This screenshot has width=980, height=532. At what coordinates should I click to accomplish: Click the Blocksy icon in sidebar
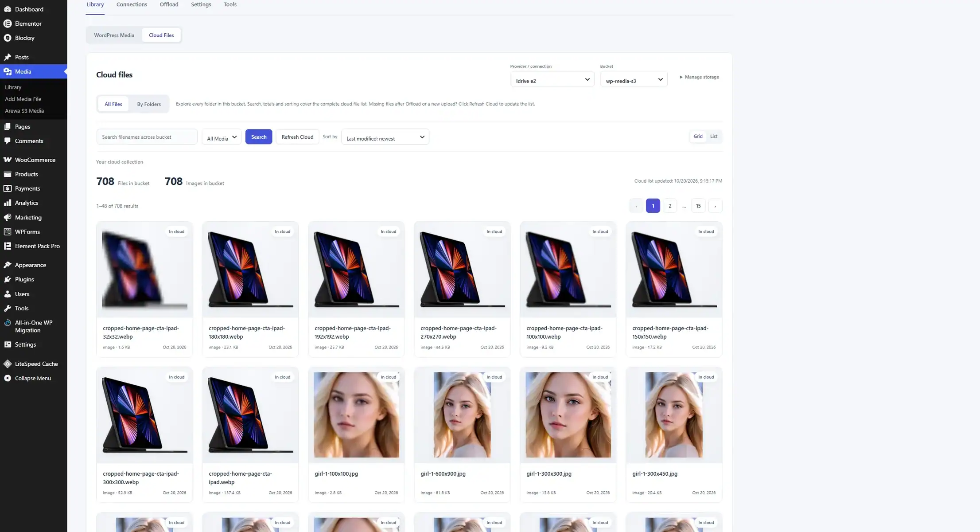click(8, 38)
